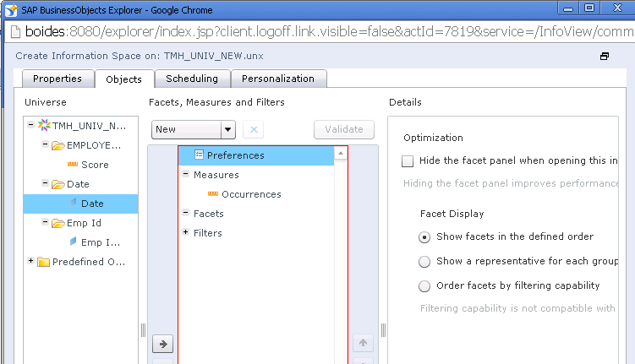This screenshot has height=364, width=635.
Task: Click the Preferences list icon
Action: point(199,155)
